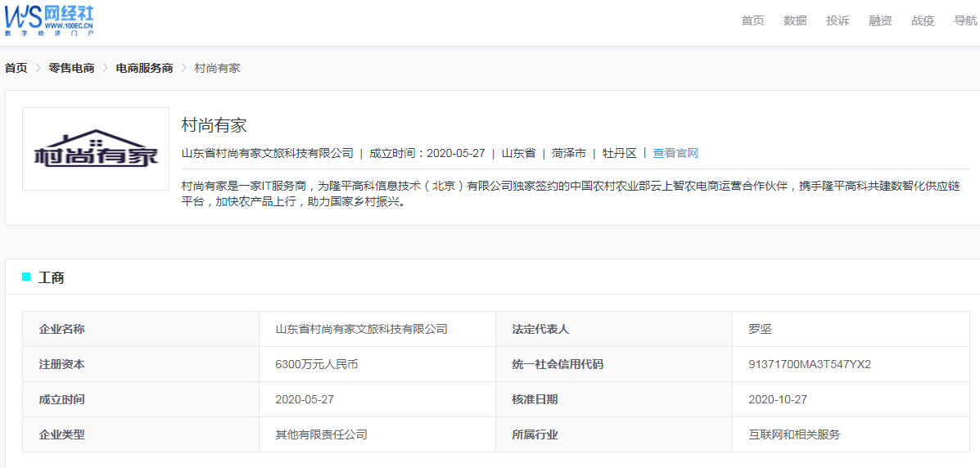Click the 电商服务商 breadcrumb link
Viewport: 980px width, 468px height.
click(144, 68)
